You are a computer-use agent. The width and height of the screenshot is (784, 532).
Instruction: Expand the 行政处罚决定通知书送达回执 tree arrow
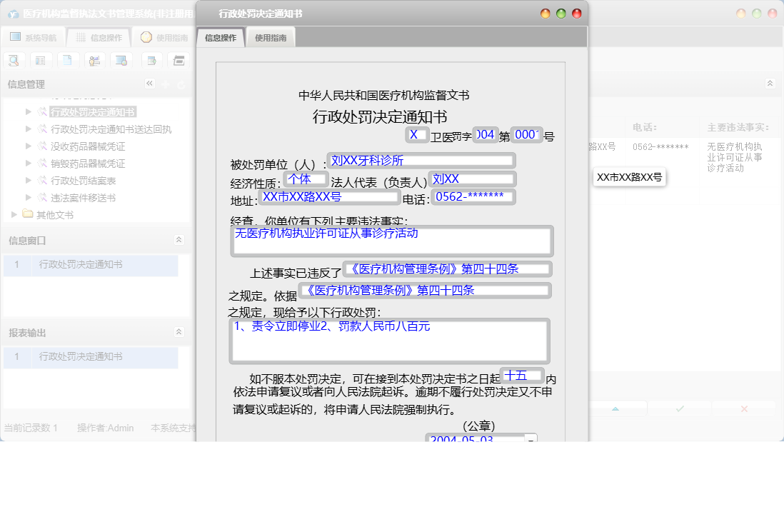(29, 129)
